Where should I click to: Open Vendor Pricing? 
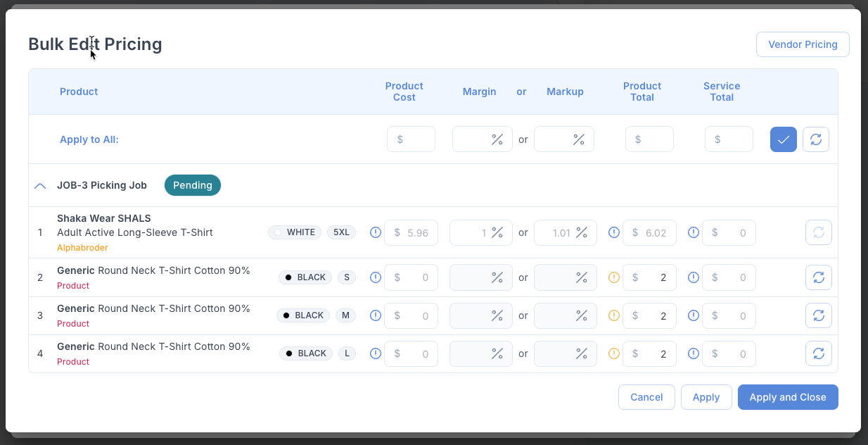click(803, 44)
